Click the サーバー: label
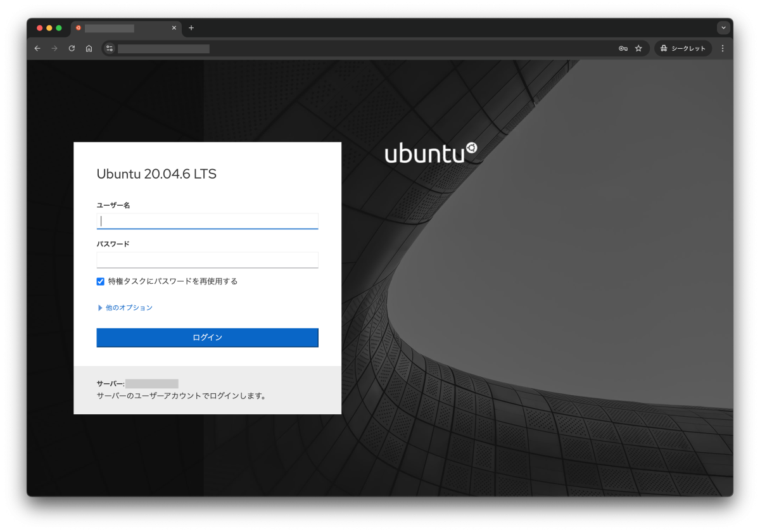The image size is (760, 532). pyautogui.click(x=110, y=384)
